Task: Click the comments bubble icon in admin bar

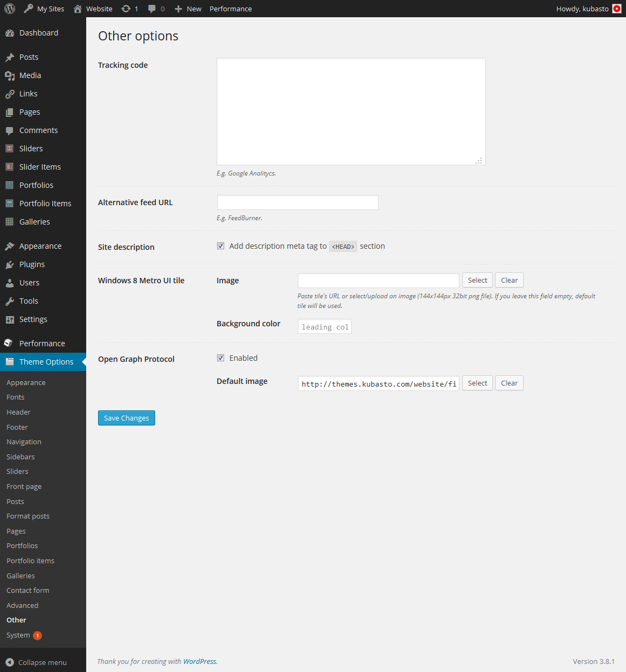Action: click(152, 9)
